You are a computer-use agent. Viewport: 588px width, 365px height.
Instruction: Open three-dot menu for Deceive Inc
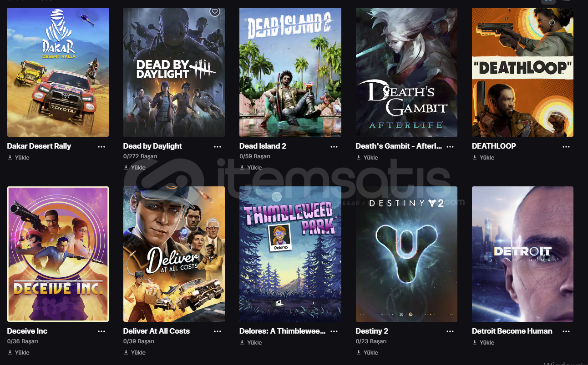click(101, 332)
